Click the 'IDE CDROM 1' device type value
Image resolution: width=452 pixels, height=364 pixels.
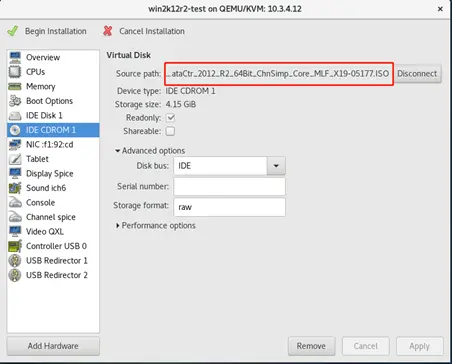point(190,91)
